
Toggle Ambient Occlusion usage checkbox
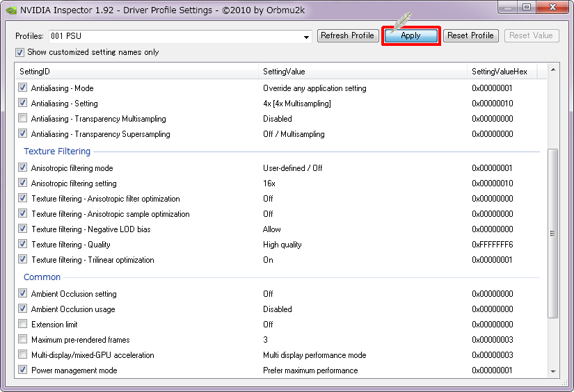click(23, 309)
